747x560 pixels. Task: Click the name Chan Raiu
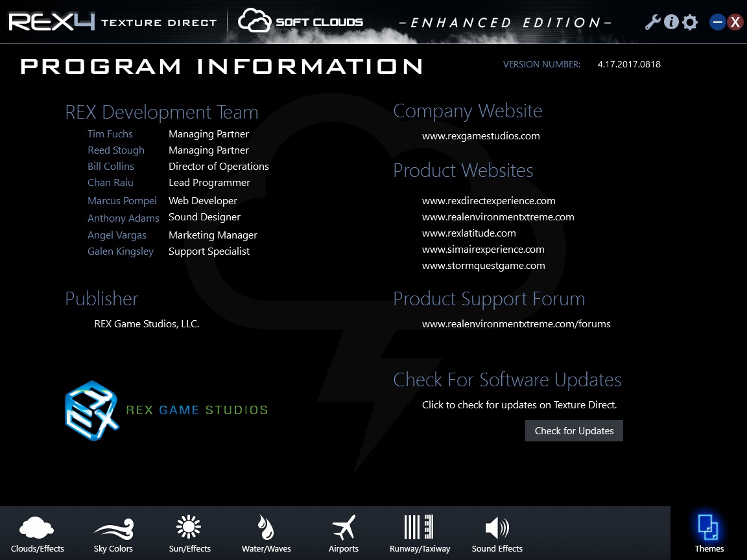110,183
